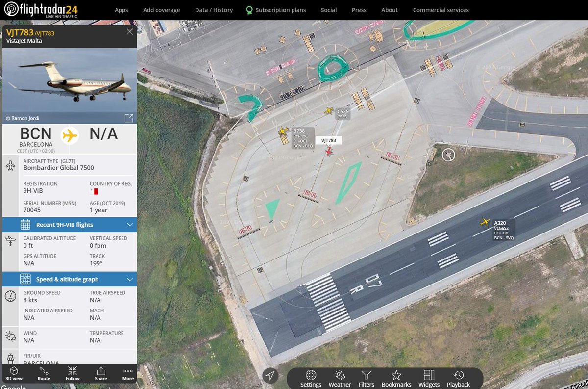Open Add coverage page
The image size is (588, 389).
coord(161,10)
